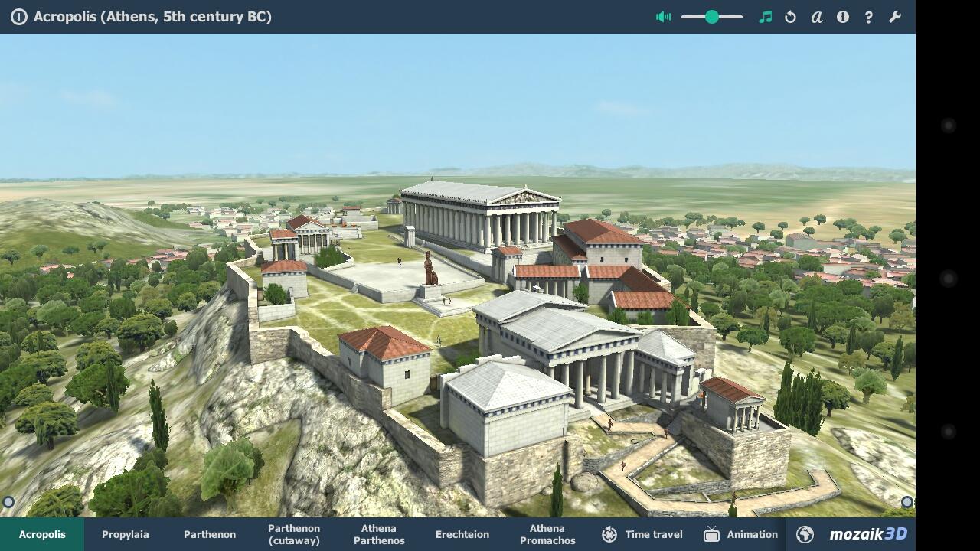
Task: Toggle text labels with the 'a' icon
Action: [x=817, y=17]
